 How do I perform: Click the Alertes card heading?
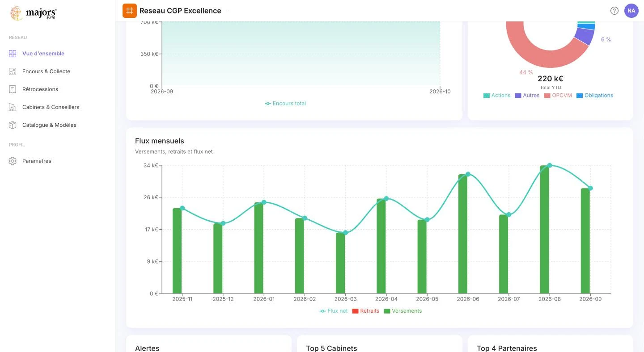[x=147, y=348]
